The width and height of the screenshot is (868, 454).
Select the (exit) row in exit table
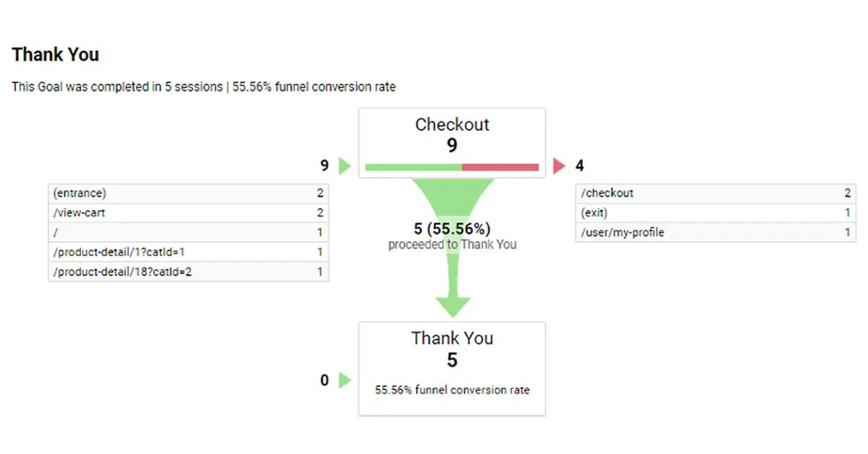(715, 213)
